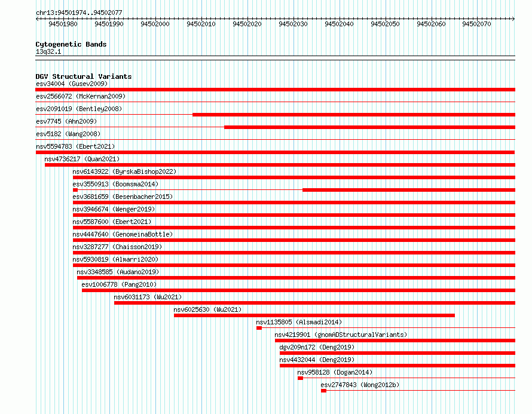Click the esv34004 (Gusev2009) variant label
The width and height of the screenshot is (532, 414).
tap(72, 84)
